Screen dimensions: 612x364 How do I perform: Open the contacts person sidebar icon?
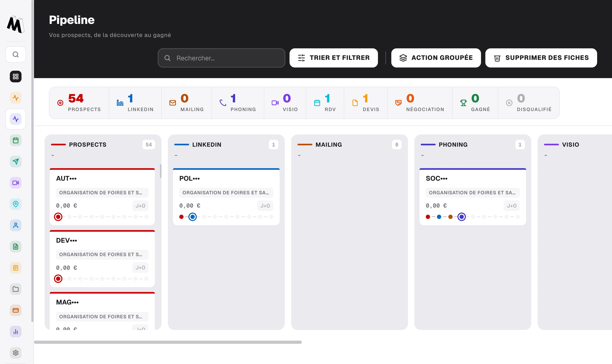click(16, 225)
